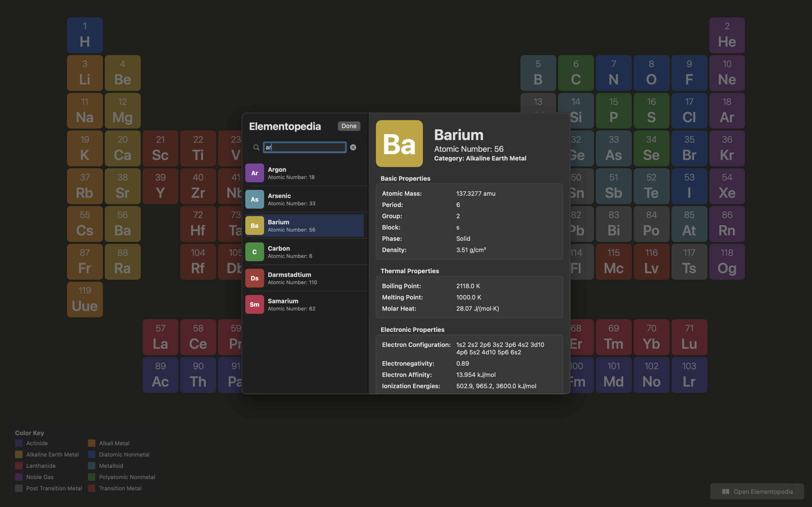Click the Transition Metal color swatch
812x507 pixels.
coord(91,488)
